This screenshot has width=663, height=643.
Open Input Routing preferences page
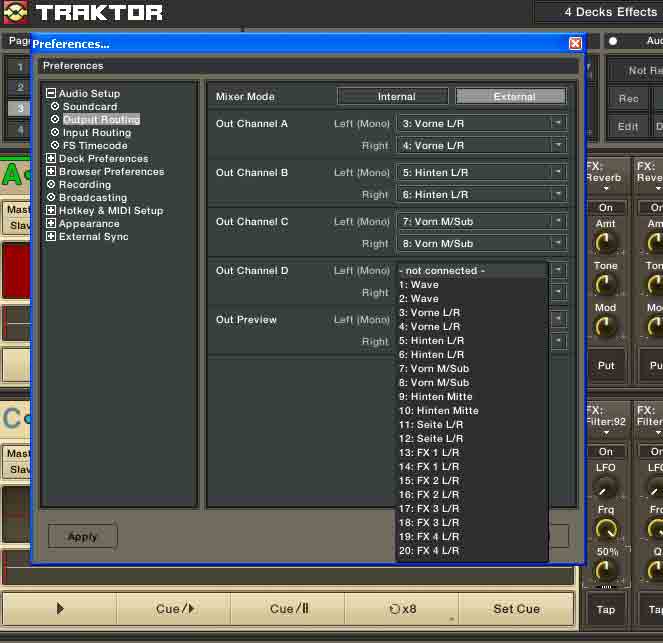97,133
